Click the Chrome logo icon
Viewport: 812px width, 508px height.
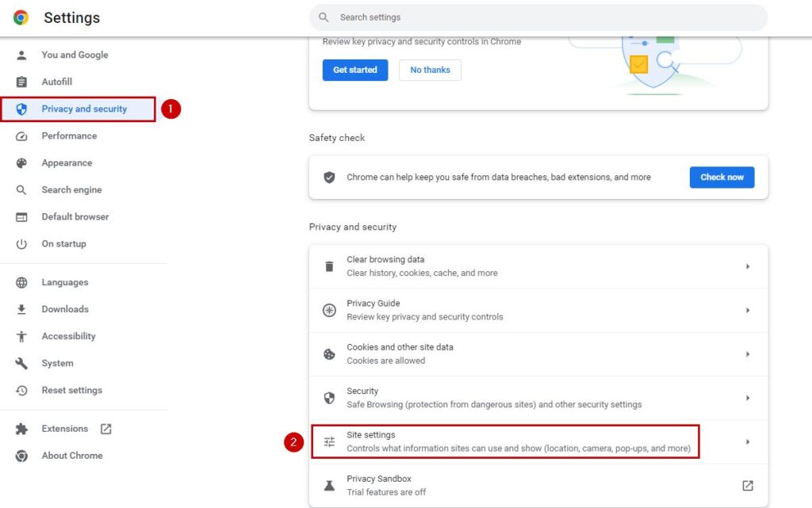(21, 17)
